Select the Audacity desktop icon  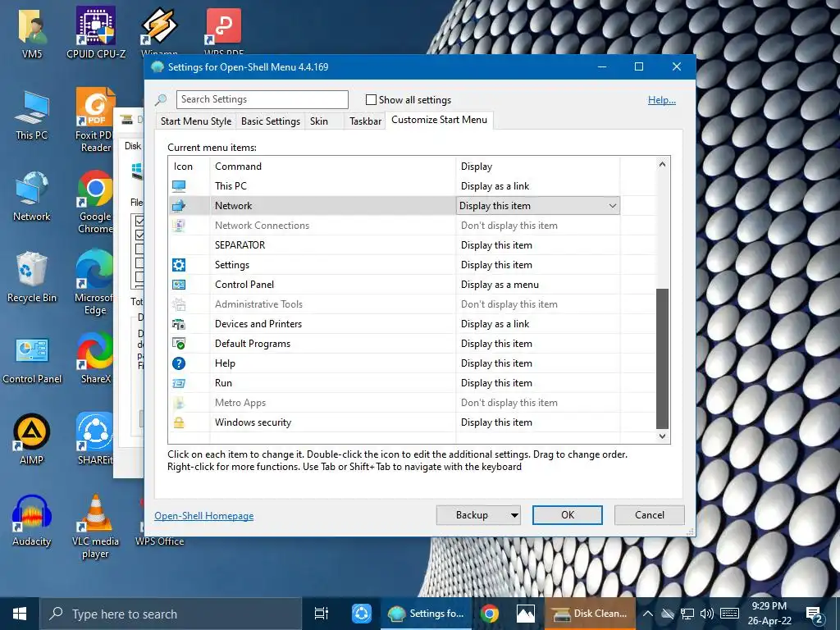[32, 521]
